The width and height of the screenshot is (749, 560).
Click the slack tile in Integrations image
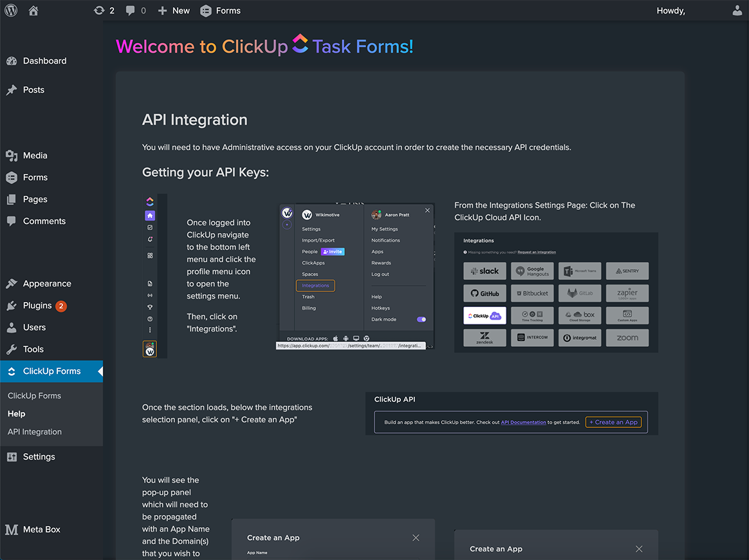[x=485, y=271]
